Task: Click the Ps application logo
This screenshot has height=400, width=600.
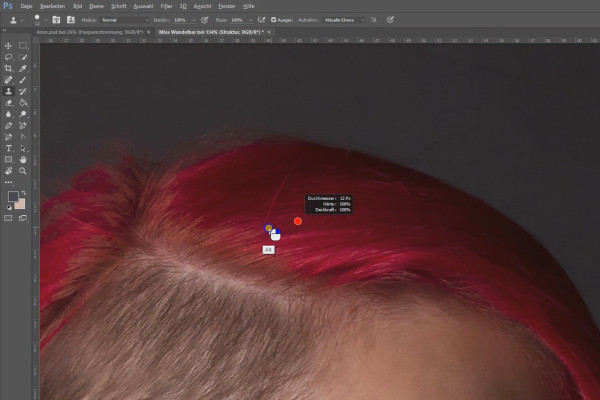Action: [x=8, y=6]
